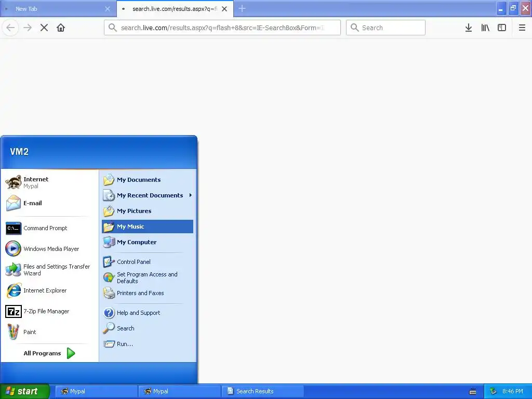The image size is (532, 399).
Task: Go to the browser Home page
Action: pyautogui.click(x=61, y=28)
